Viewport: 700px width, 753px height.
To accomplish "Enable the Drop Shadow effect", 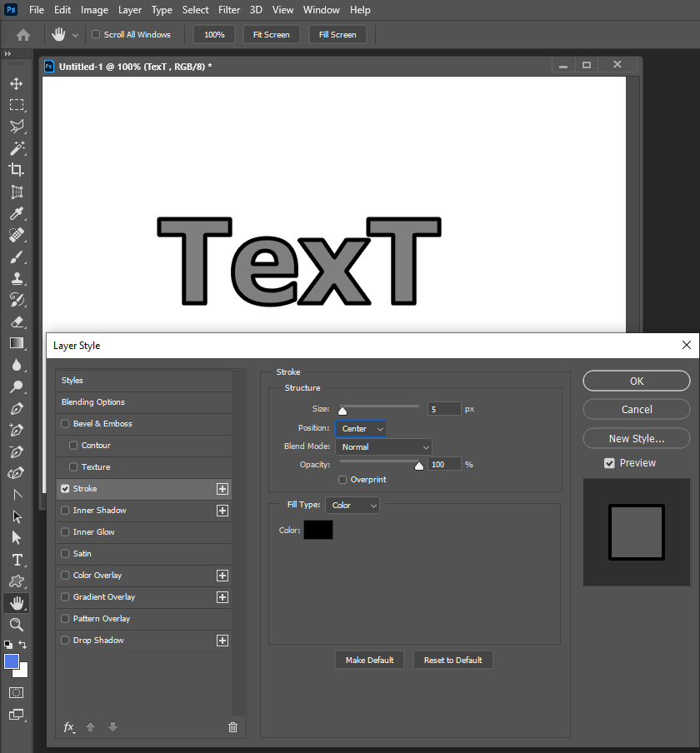I will coord(64,640).
